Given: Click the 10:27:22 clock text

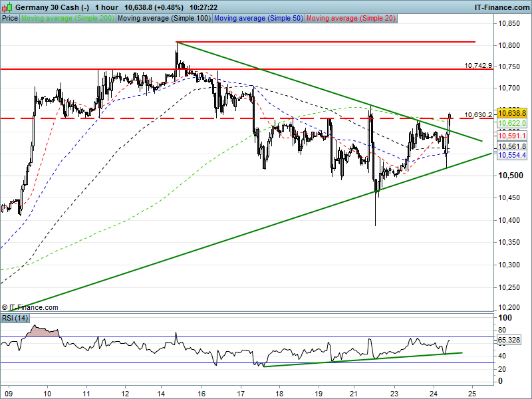Looking at the screenshot, I should (x=203, y=7).
